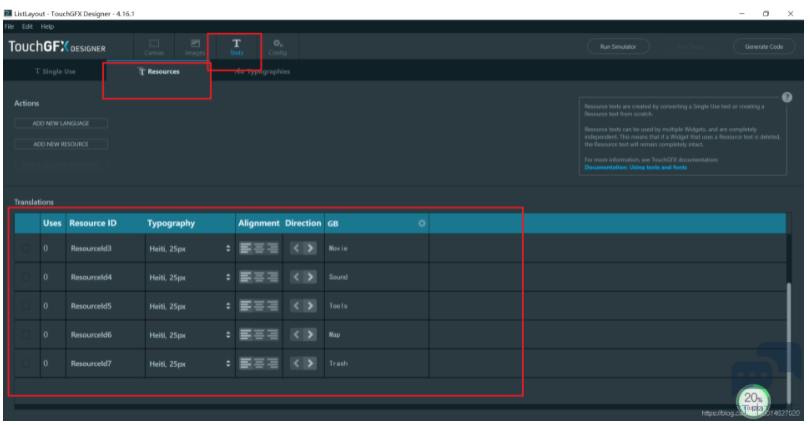The height and width of the screenshot is (425, 810).
Task: Right-align ResourceId3 text
Action: (272, 248)
